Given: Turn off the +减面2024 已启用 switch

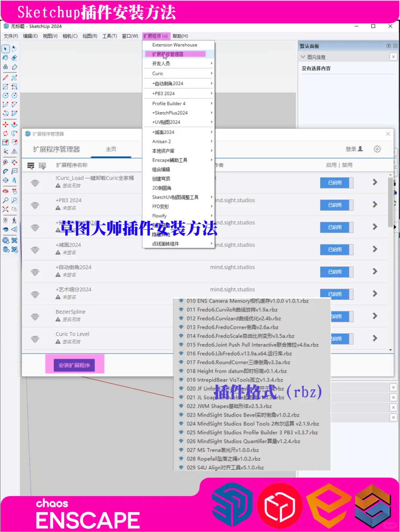Looking at the screenshot, I should (x=336, y=249).
